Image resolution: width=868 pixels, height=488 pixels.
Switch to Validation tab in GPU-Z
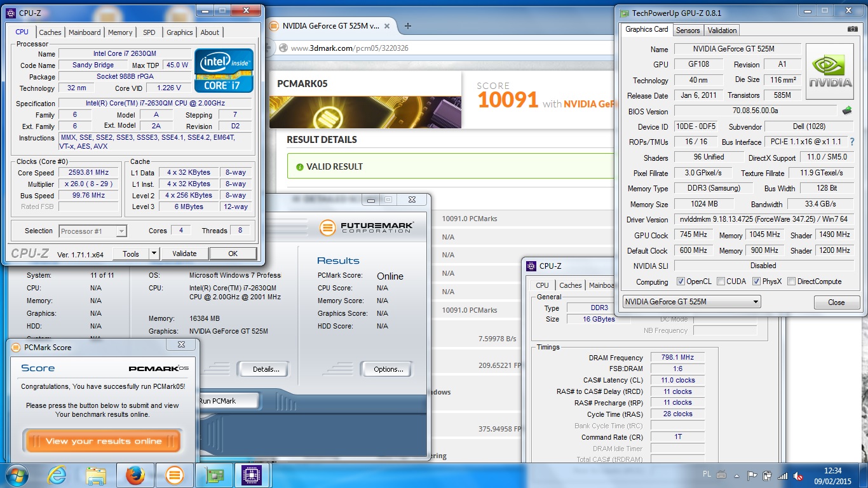pos(722,30)
